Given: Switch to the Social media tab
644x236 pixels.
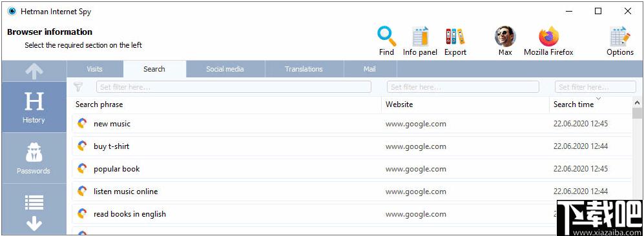Looking at the screenshot, I should (225, 69).
